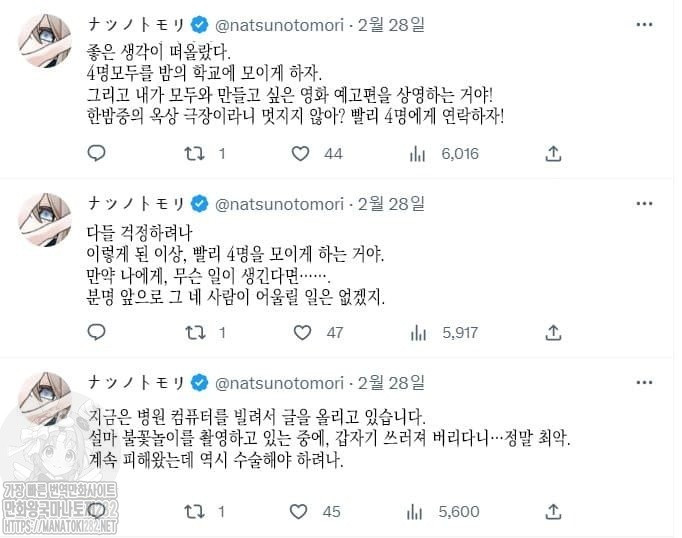
Task: Open analytics showing 5,917 views
Action: click(420, 331)
